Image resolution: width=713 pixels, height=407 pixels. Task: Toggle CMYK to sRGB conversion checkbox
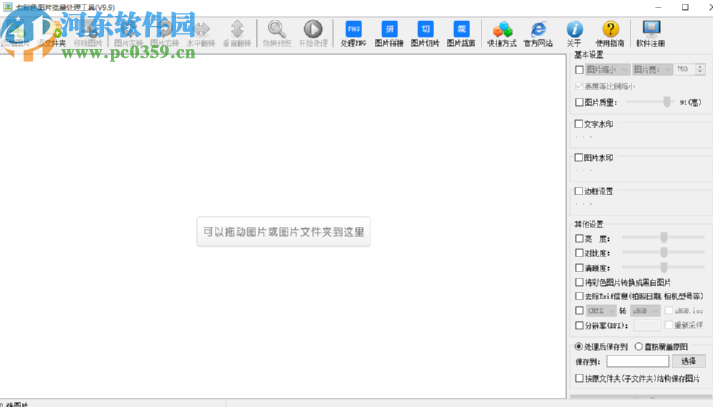pos(579,311)
